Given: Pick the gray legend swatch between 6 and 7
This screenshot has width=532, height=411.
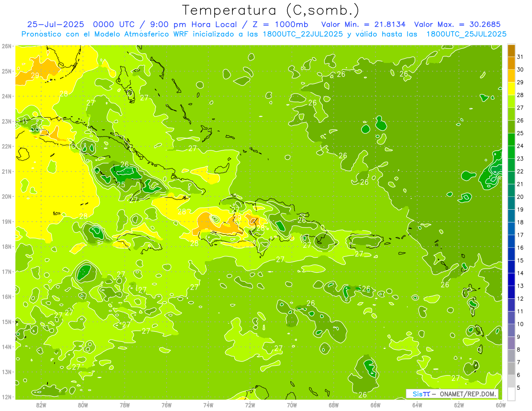Looking at the screenshot, I should 511,368.
